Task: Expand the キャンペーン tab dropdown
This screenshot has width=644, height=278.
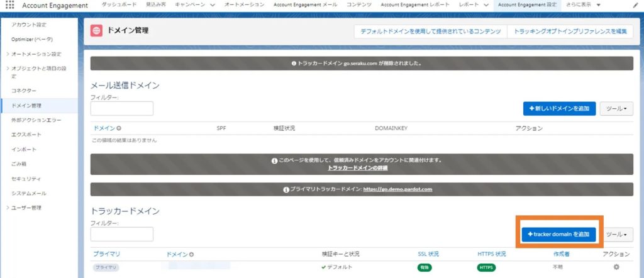Action: (213, 5)
